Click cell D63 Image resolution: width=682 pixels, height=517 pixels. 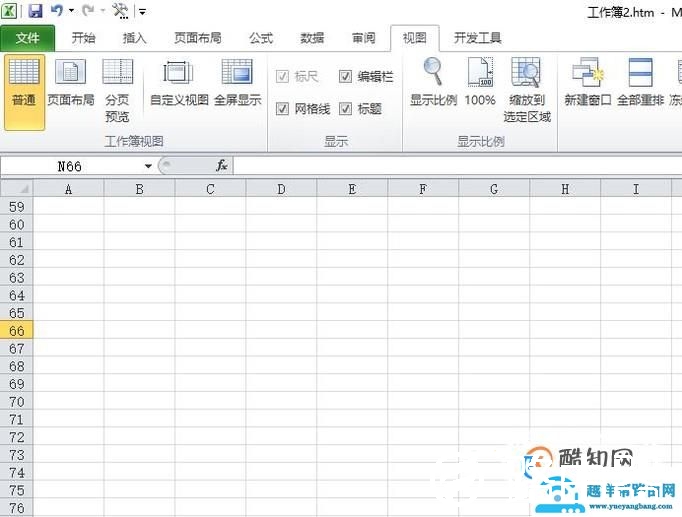point(281,277)
